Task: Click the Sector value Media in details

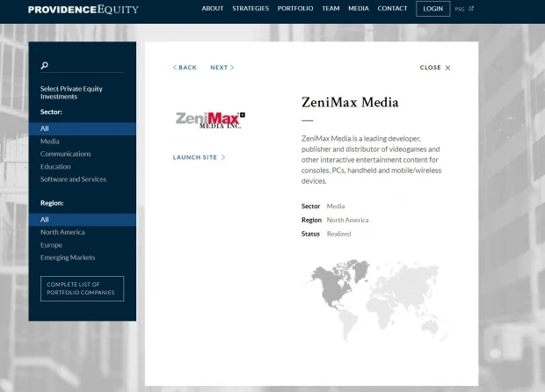Action: click(x=336, y=206)
